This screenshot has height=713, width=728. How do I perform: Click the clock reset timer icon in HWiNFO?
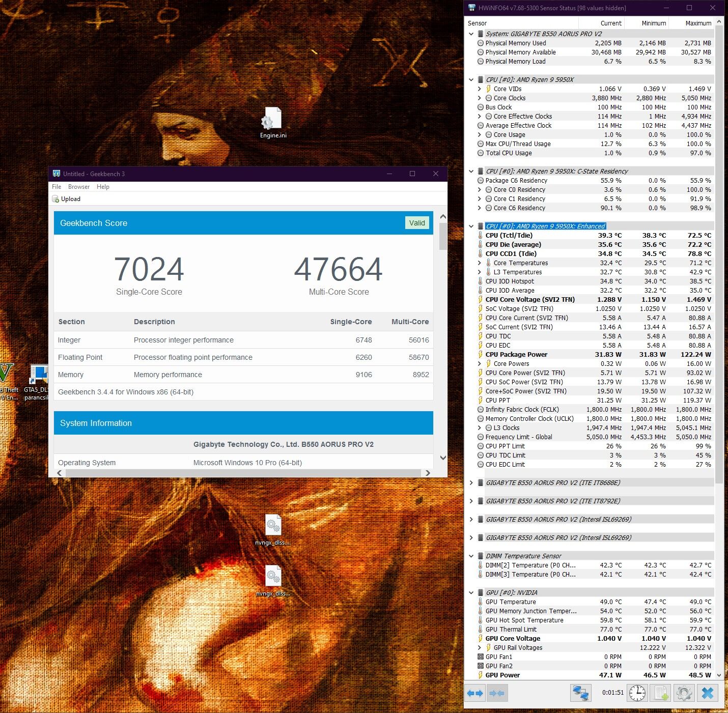(x=637, y=693)
